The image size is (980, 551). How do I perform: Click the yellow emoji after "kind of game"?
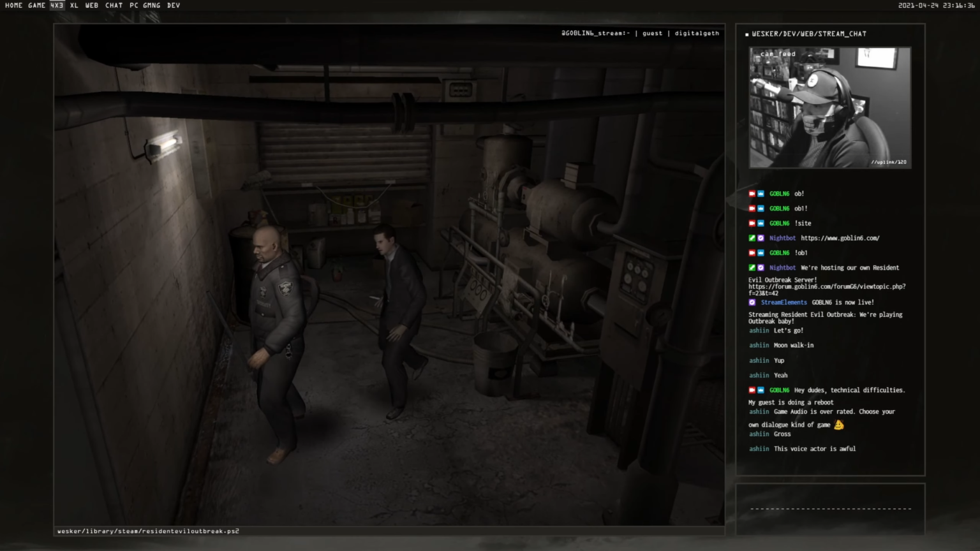pyautogui.click(x=839, y=425)
